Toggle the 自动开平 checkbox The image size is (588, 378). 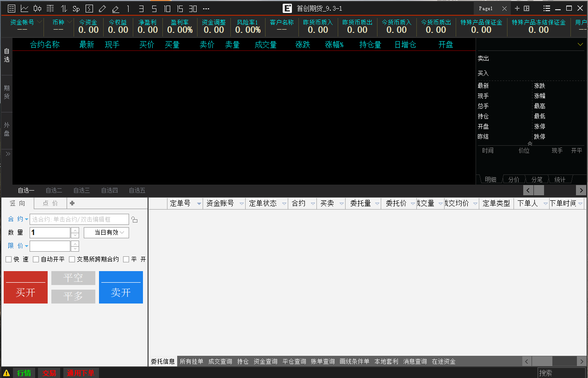click(x=36, y=260)
